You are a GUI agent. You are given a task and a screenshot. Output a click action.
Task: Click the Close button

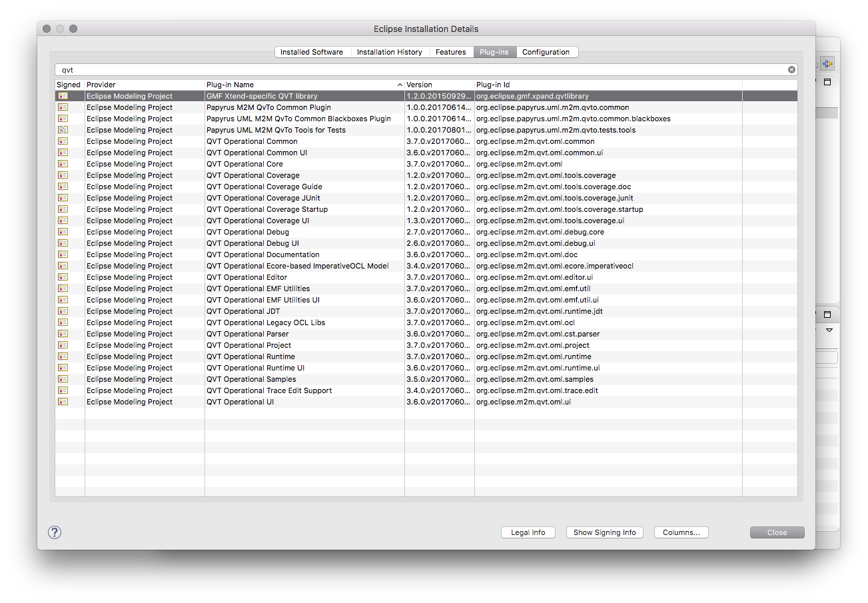(777, 532)
